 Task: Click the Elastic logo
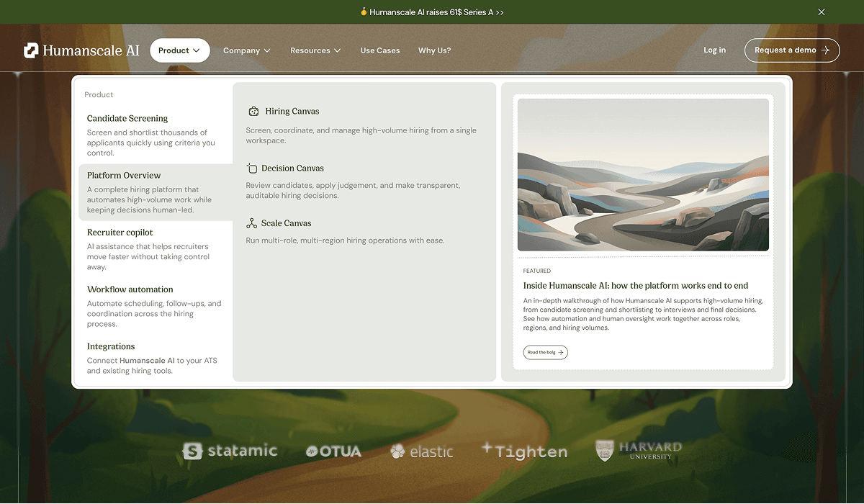pyautogui.click(x=421, y=451)
